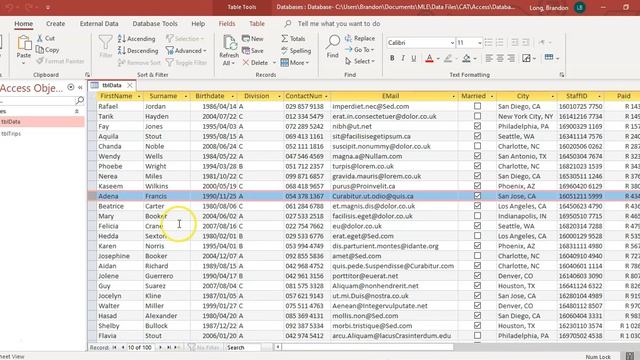Click the search magnifier in navigation pane
This screenshot has height=360, width=640.
click(80, 100)
